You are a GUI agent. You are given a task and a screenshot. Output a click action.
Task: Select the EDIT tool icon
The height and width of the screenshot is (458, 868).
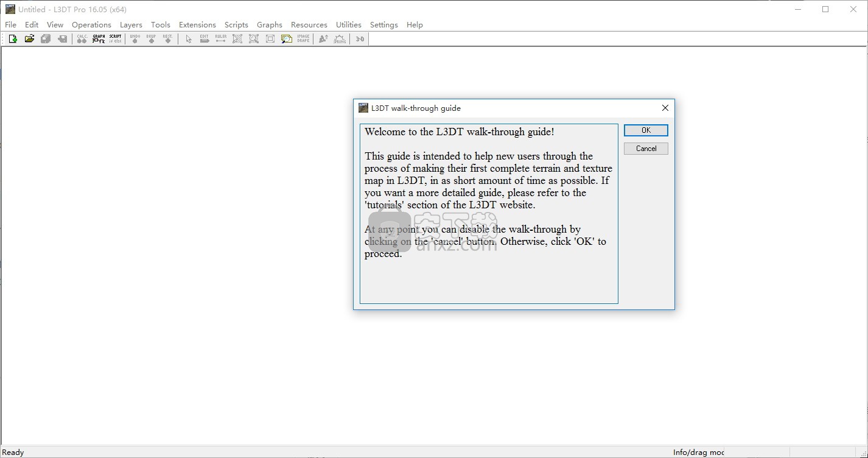coord(205,39)
